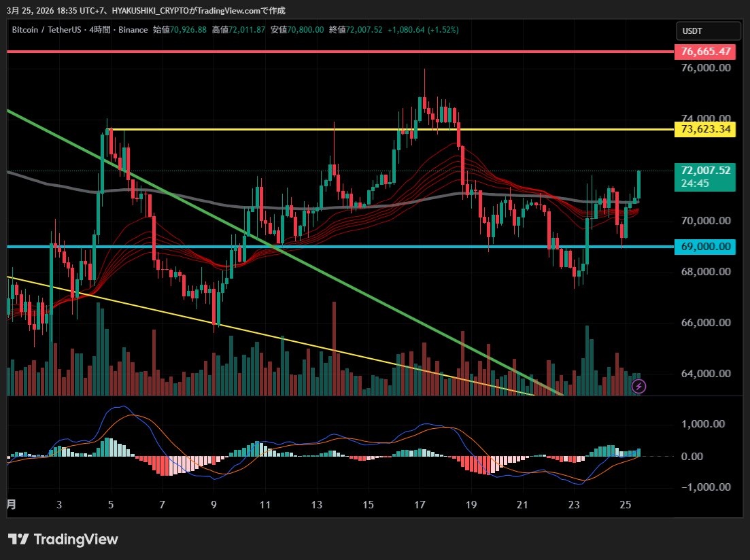Click the 64,000.00 price axis value
This screenshot has height=560, width=750.
click(x=706, y=374)
